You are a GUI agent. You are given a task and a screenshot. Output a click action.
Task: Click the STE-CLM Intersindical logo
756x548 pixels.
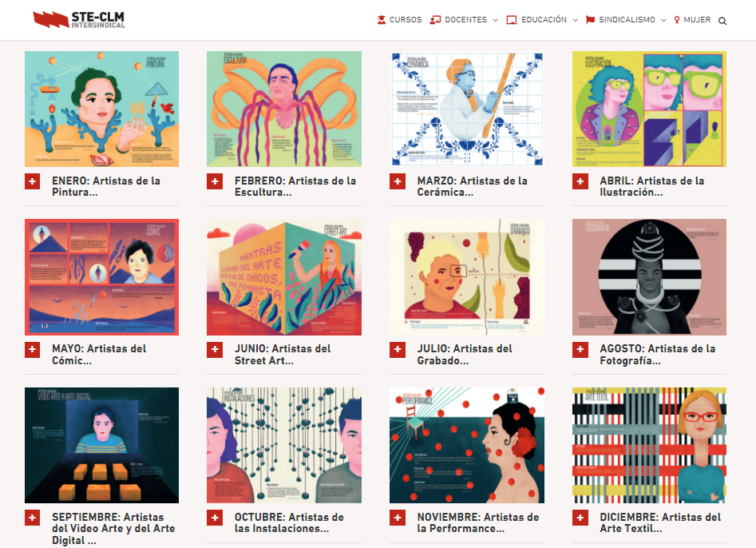pyautogui.click(x=79, y=20)
